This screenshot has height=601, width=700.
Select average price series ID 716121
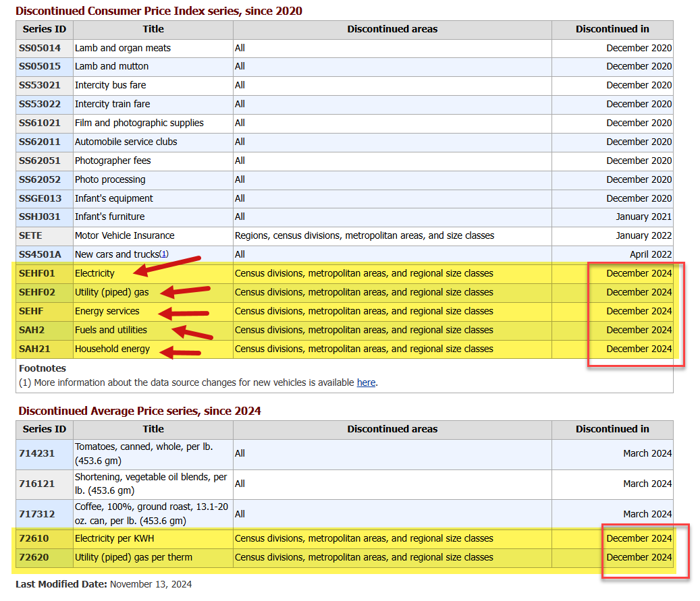pos(36,484)
